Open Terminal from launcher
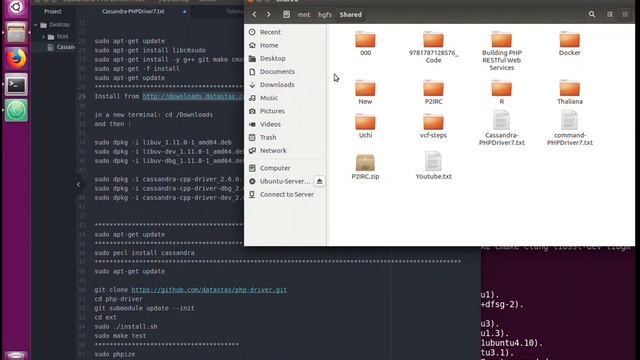The height and width of the screenshot is (360, 640). click(16, 84)
